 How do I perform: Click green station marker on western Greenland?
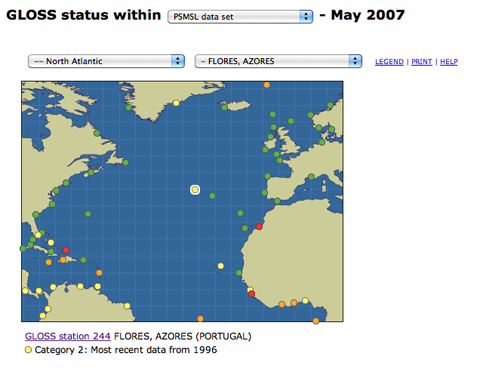coord(129,107)
